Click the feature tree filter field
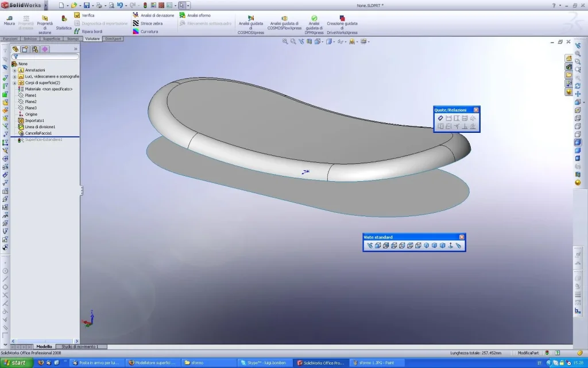This screenshot has width=588, height=368. pyautogui.click(x=46, y=56)
